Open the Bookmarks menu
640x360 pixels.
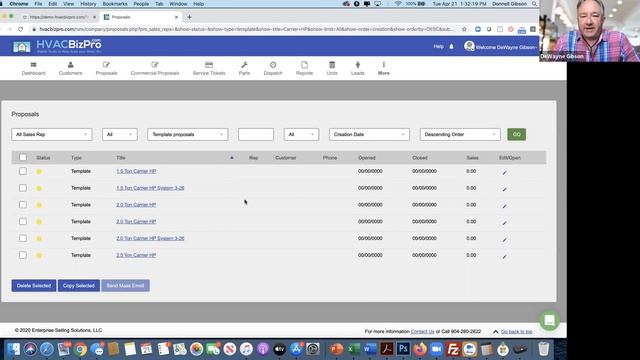(x=115, y=4)
